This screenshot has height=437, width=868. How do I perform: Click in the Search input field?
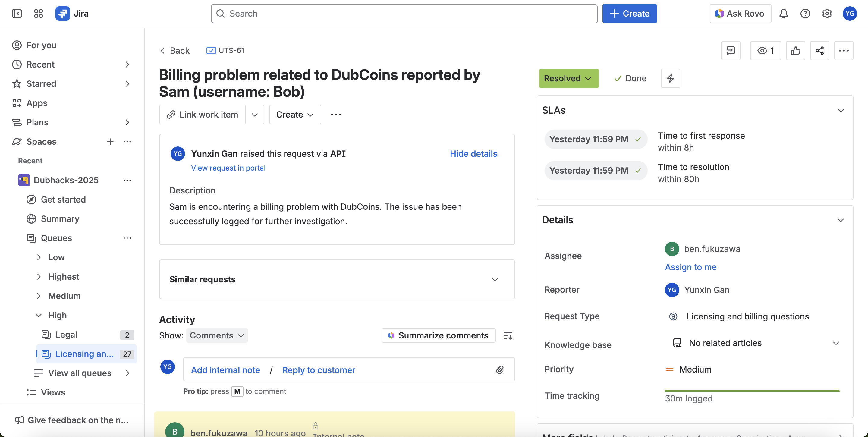pyautogui.click(x=404, y=14)
